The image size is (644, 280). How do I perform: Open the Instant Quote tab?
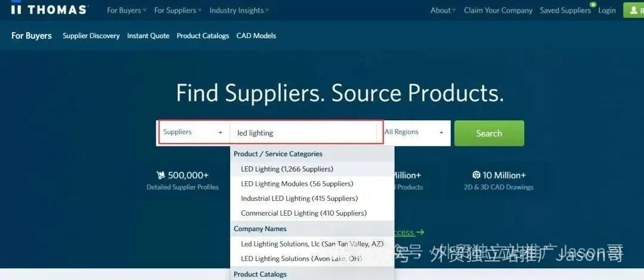point(148,36)
